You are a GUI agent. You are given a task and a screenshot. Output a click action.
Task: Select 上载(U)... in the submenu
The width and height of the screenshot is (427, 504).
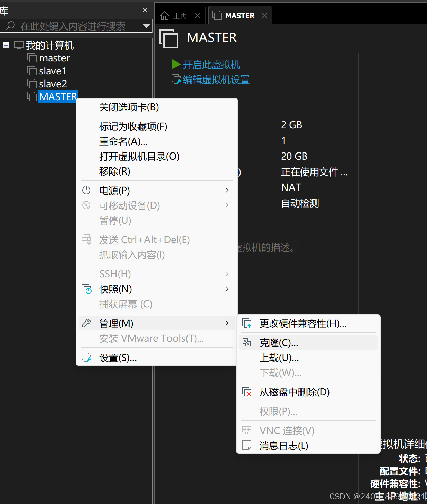(308, 358)
